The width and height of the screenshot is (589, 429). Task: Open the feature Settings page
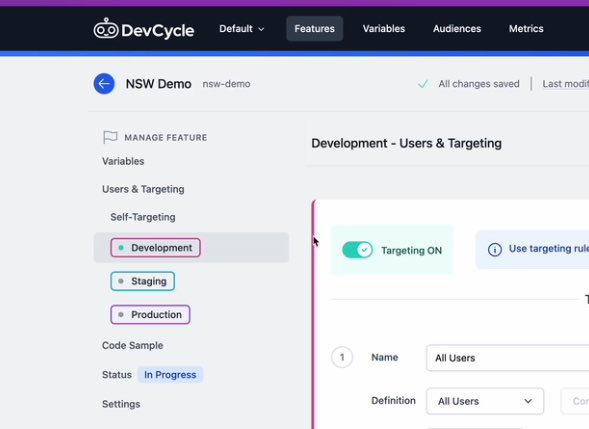[121, 404]
